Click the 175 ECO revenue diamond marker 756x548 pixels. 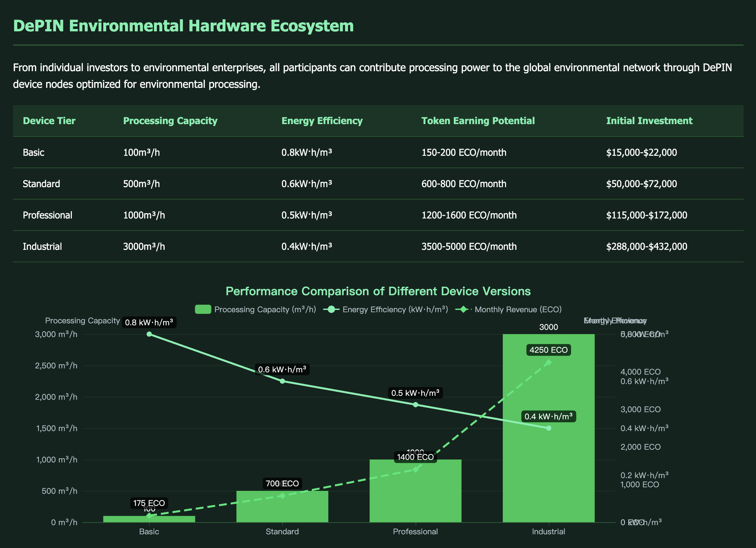point(149,516)
